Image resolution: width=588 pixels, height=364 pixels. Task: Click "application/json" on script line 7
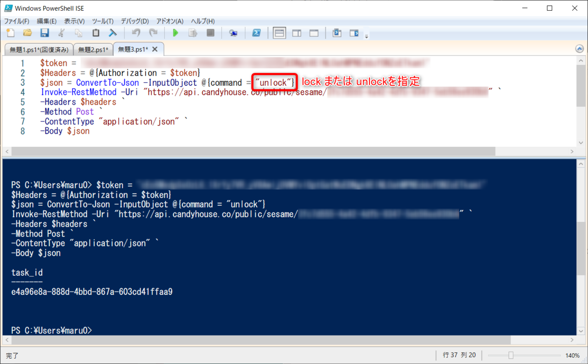click(x=139, y=121)
